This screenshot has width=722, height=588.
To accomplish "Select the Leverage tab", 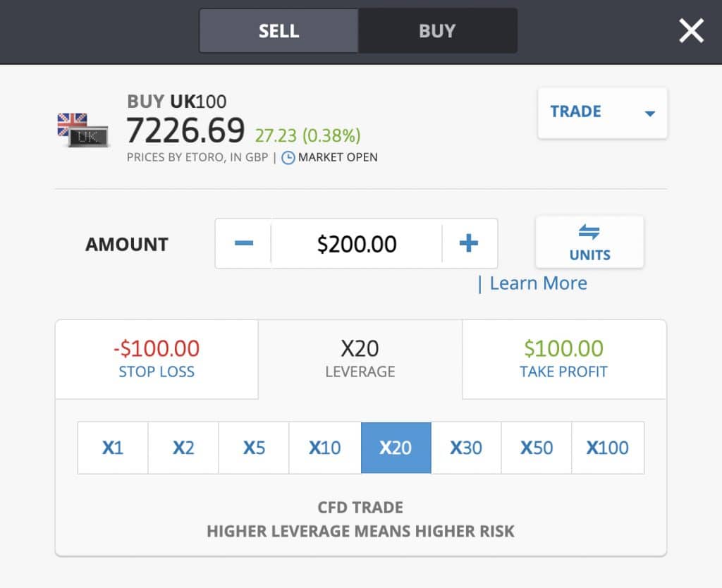I will 360,359.
